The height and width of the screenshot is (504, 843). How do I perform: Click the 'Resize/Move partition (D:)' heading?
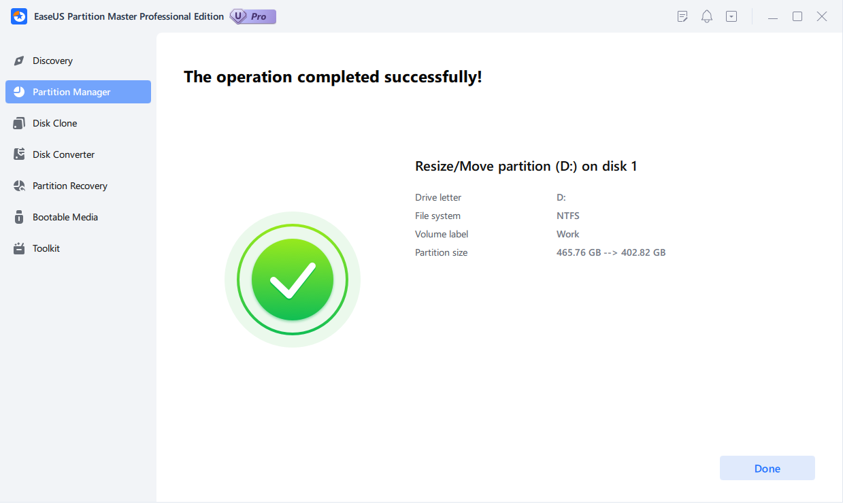point(525,166)
